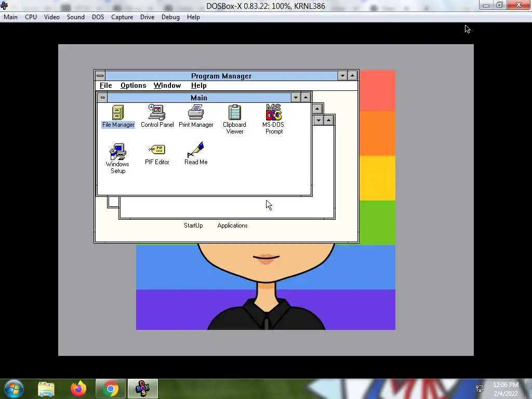
Task: Open the DOSBox-X Drive menu
Action: (x=147, y=17)
